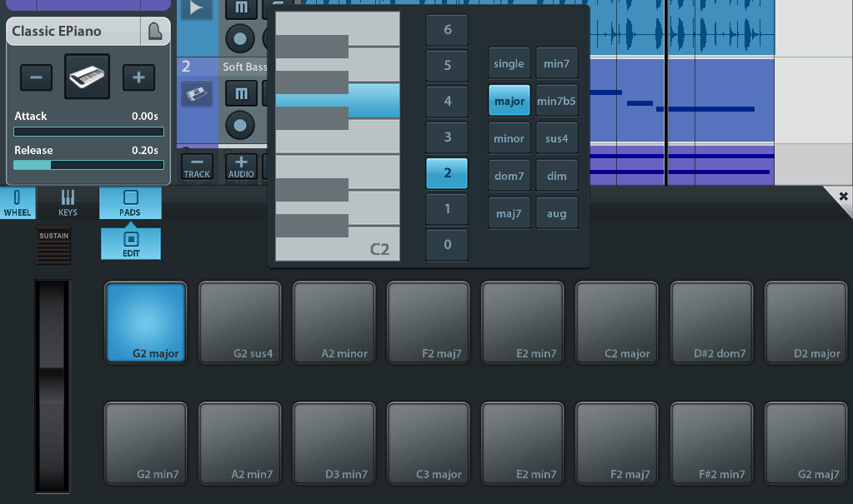This screenshot has height=504, width=853.
Task: Switch chord type to single note
Action: pos(509,62)
